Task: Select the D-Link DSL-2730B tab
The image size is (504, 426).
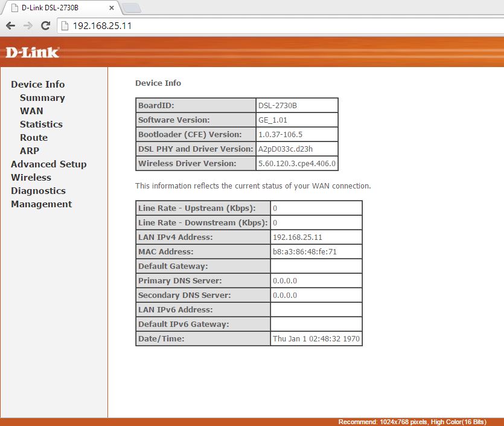Action: pyautogui.click(x=61, y=8)
